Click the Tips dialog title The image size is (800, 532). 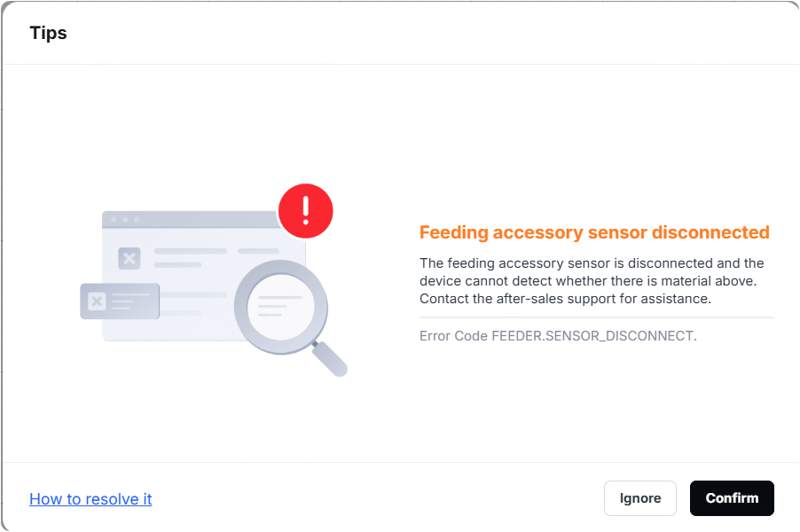pos(49,33)
